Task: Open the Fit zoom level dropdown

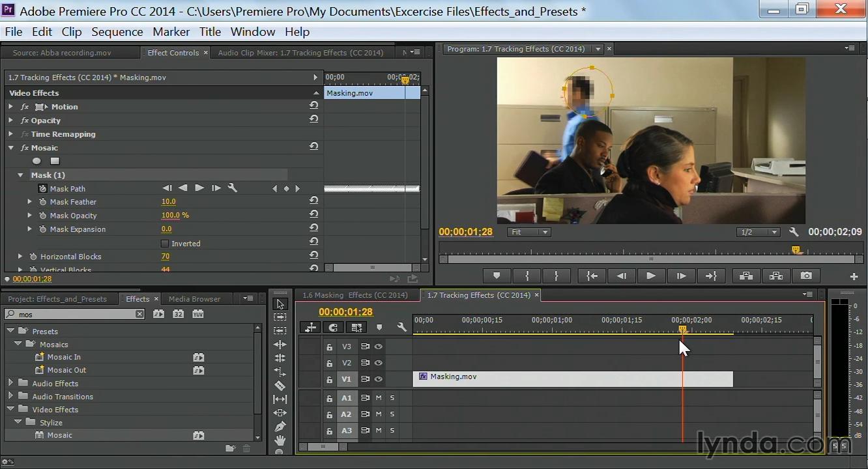Action: tap(529, 232)
